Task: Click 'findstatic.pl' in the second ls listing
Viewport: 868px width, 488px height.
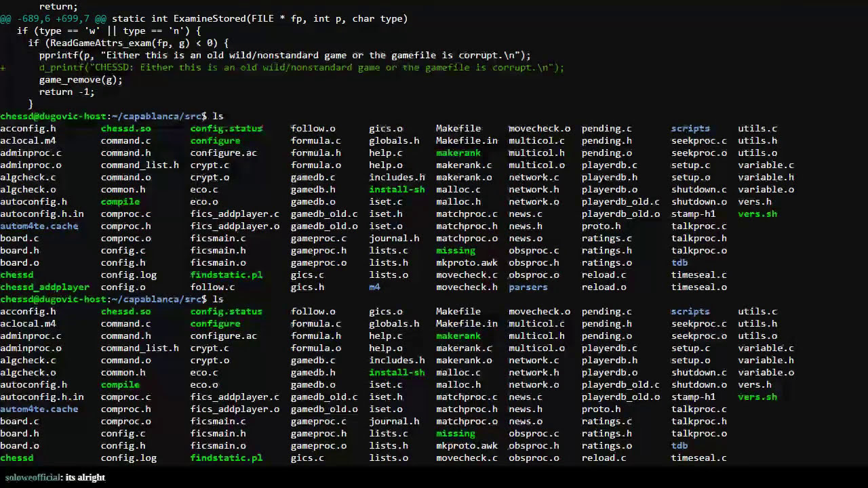Action: coord(226,457)
